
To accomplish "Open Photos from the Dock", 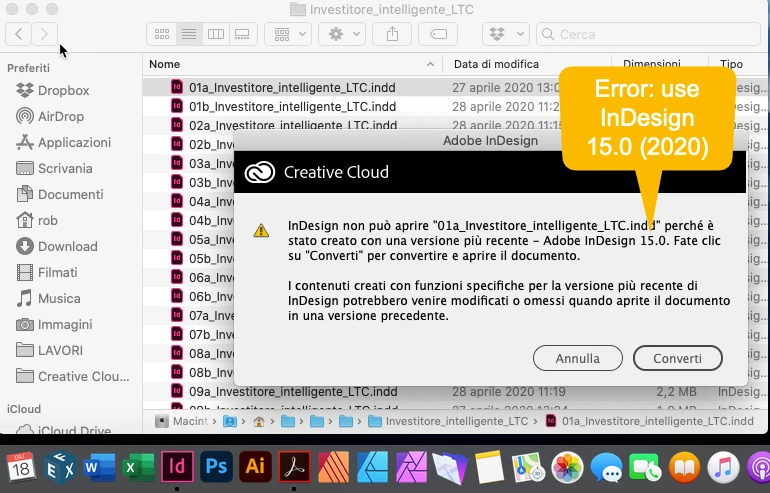I will click(x=567, y=466).
